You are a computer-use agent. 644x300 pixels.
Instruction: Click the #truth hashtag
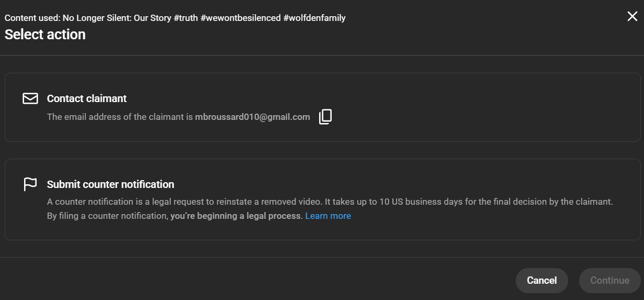187,18
